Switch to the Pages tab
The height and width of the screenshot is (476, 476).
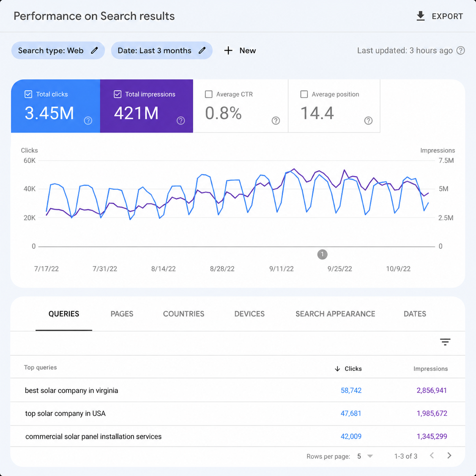click(122, 314)
